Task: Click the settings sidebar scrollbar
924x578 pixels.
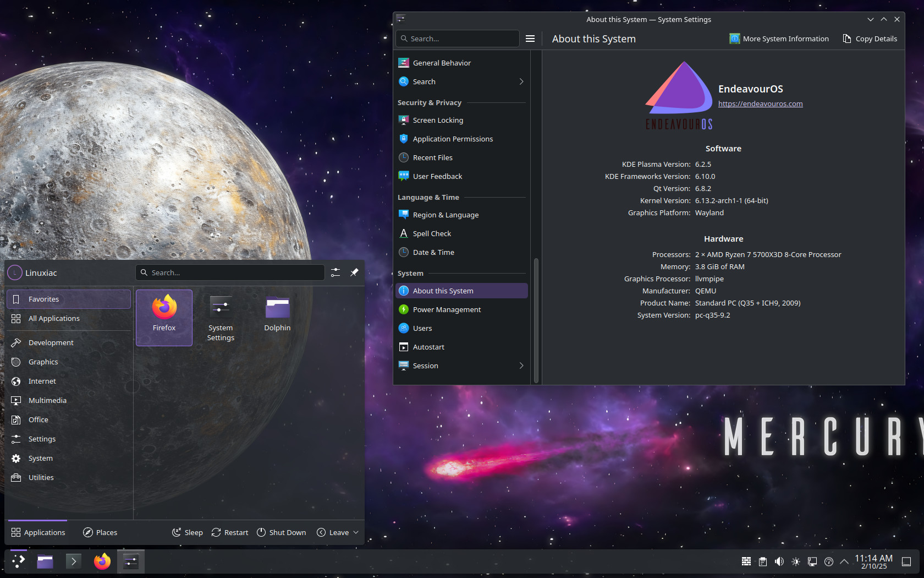Action: (x=536, y=320)
